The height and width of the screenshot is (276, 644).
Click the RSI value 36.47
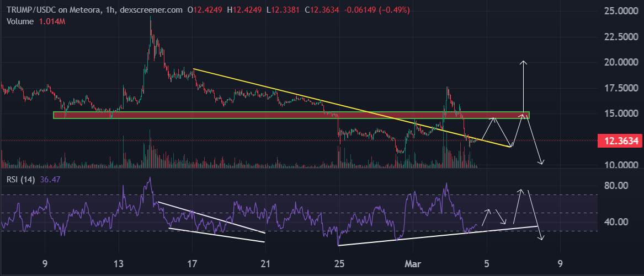[x=51, y=178]
